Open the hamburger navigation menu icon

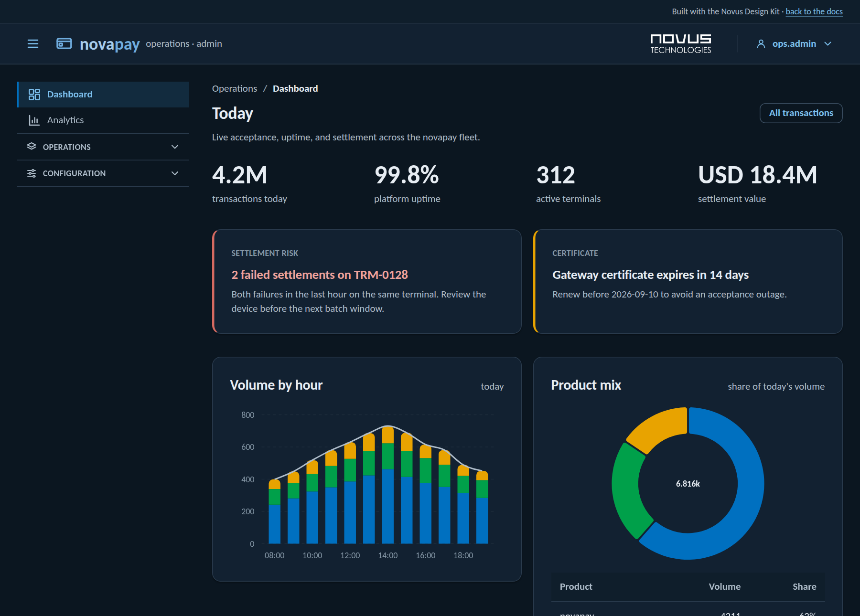[x=33, y=44]
